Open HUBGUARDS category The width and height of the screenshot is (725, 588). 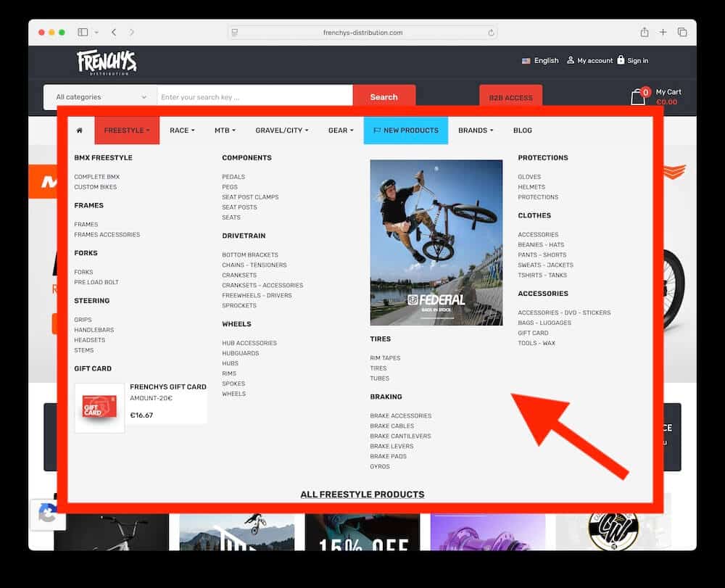click(241, 353)
